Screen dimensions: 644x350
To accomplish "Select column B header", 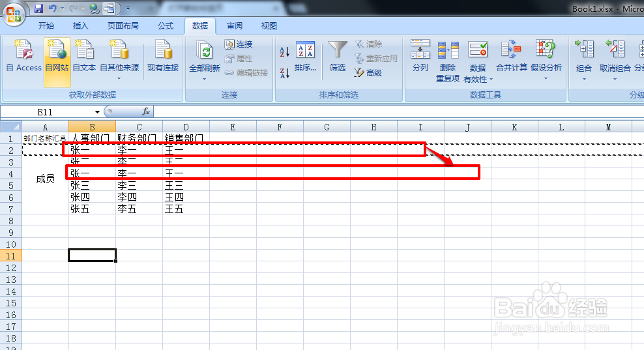I will tap(92, 127).
